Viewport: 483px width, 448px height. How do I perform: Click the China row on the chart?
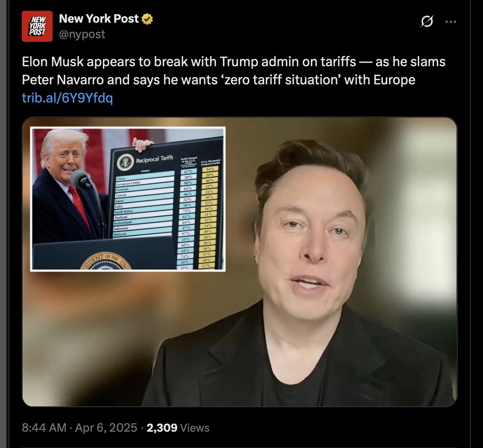point(145,177)
